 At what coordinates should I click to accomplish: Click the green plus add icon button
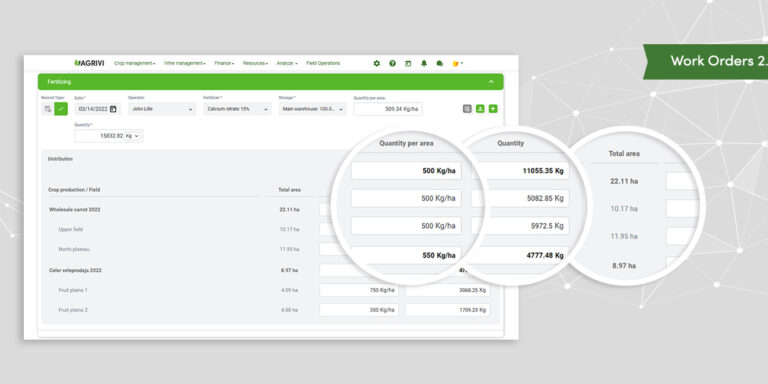[493, 109]
